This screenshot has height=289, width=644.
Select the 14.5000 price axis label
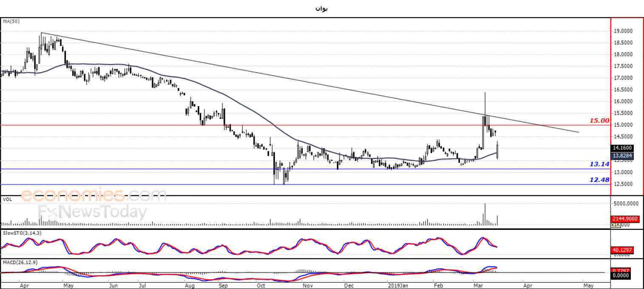[622, 137]
